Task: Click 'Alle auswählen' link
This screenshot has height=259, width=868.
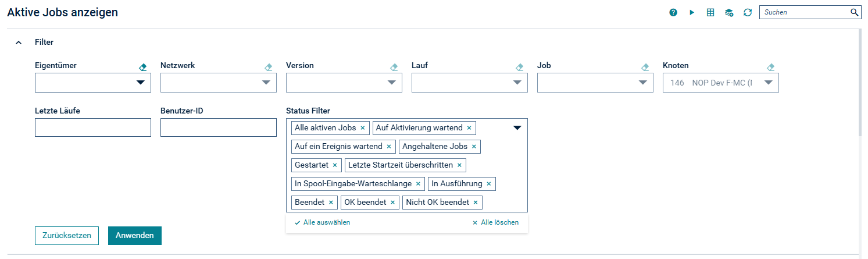Action: point(323,222)
